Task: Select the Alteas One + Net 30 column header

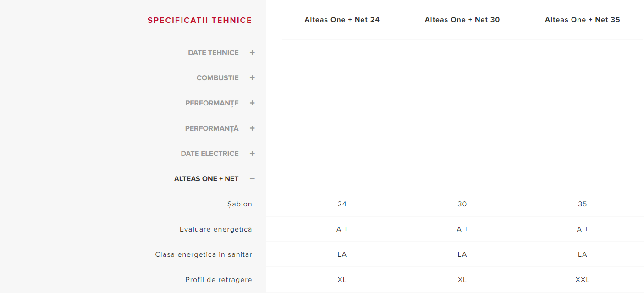Action: click(x=462, y=20)
